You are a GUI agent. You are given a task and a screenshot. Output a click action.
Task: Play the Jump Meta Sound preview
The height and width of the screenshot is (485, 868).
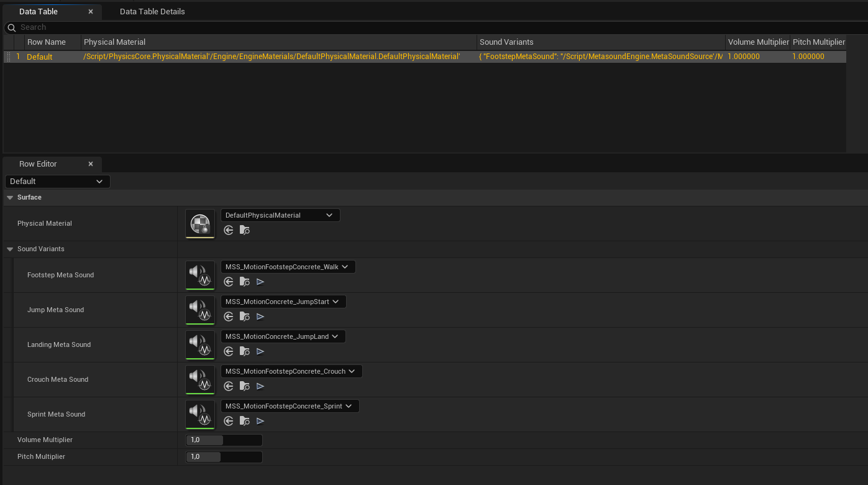tap(260, 316)
